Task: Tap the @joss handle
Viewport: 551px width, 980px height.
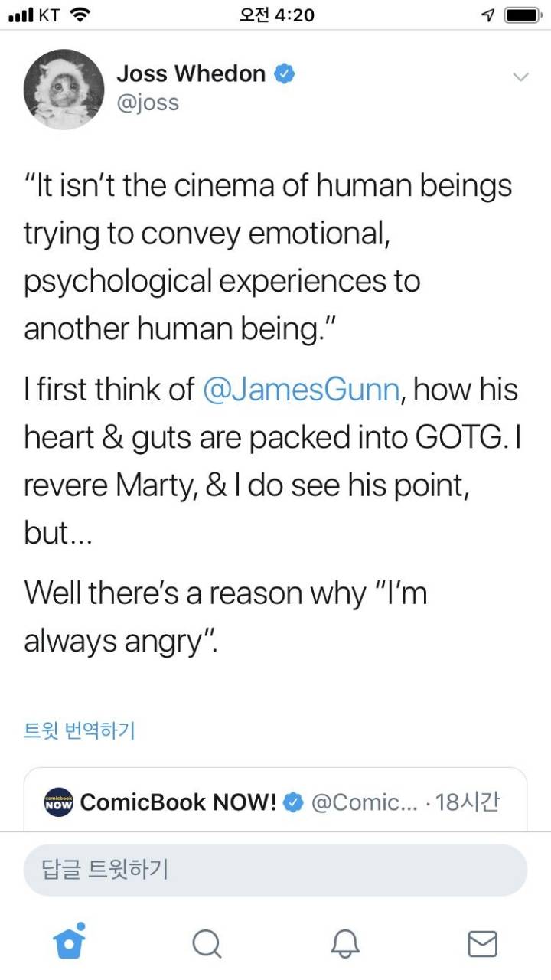Action: pyautogui.click(x=148, y=102)
